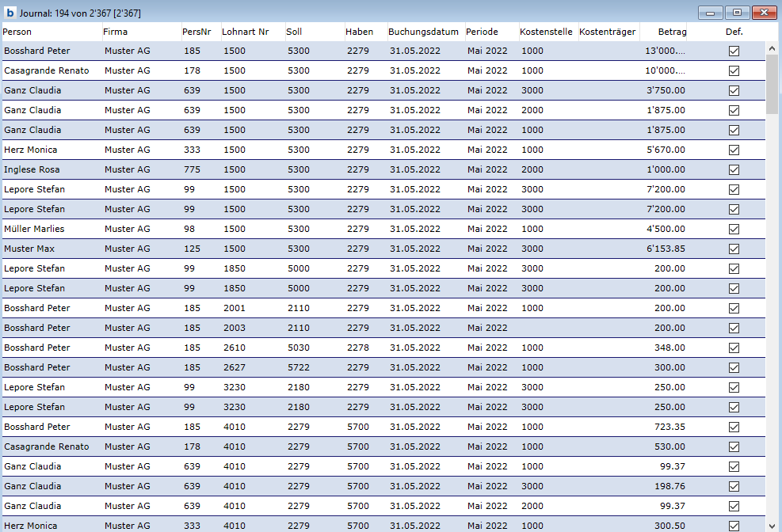The width and height of the screenshot is (782, 532).
Task: Click the 'b' application icon in title bar
Action: [10, 13]
